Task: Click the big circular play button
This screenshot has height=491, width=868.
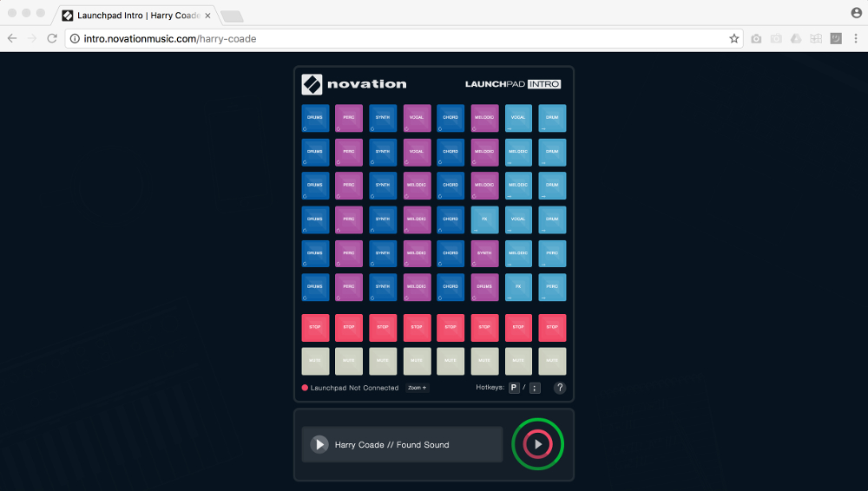Action: pyautogui.click(x=537, y=444)
